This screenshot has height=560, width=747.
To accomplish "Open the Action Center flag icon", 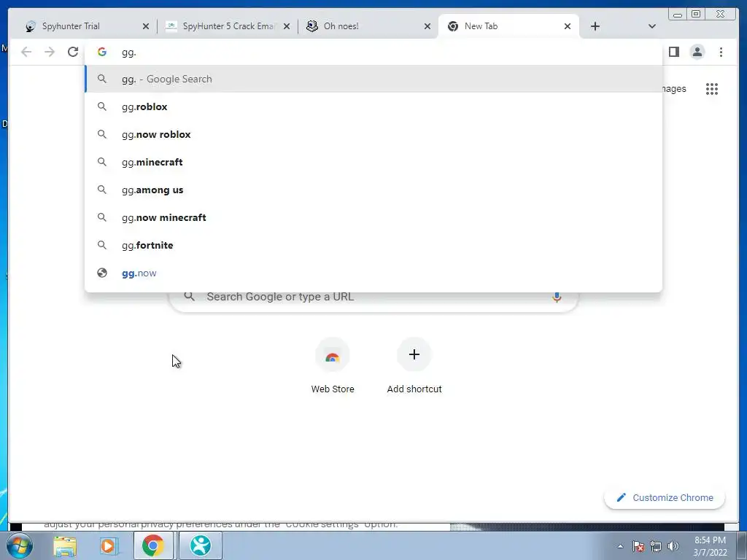I will click(638, 546).
